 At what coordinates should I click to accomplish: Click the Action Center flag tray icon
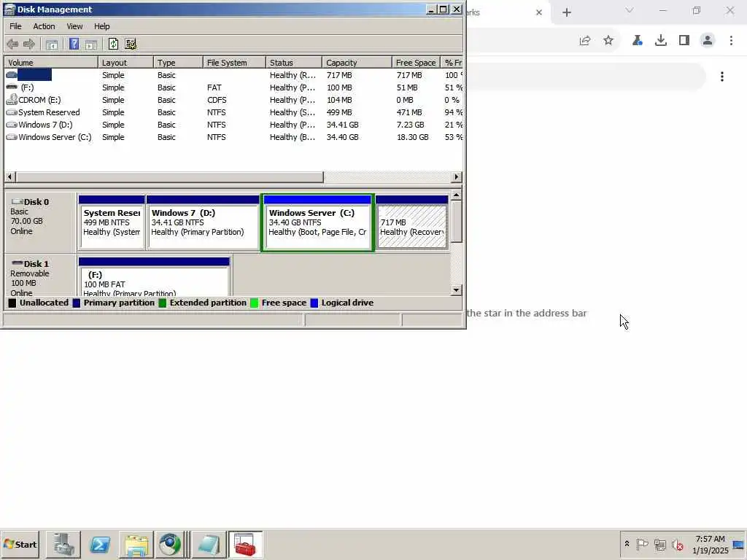(x=642, y=544)
